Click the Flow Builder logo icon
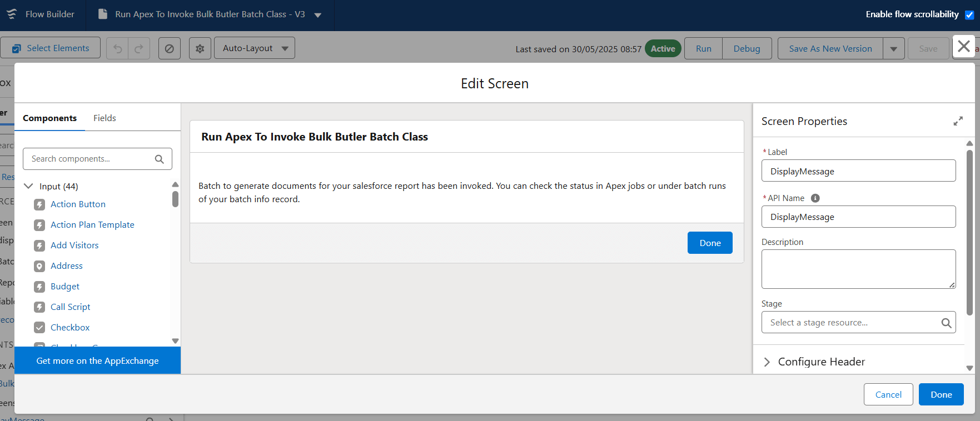The height and width of the screenshot is (421, 980). pyautogui.click(x=12, y=14)
